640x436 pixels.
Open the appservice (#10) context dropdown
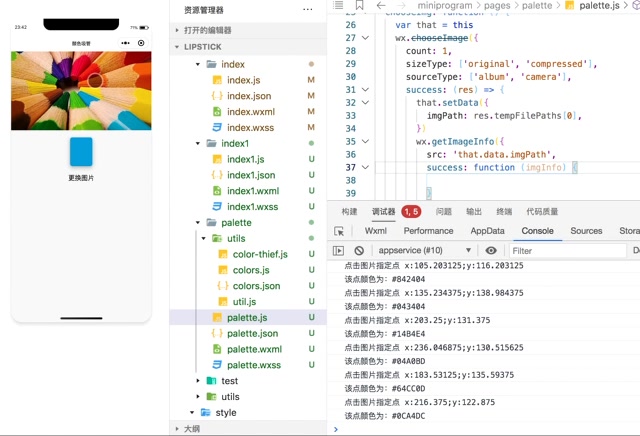click(425, 250)
